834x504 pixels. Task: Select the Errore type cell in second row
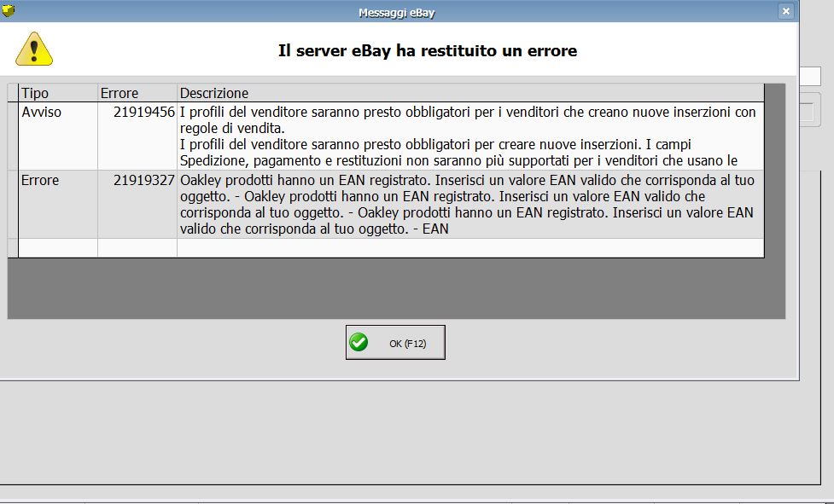(58, 204)
